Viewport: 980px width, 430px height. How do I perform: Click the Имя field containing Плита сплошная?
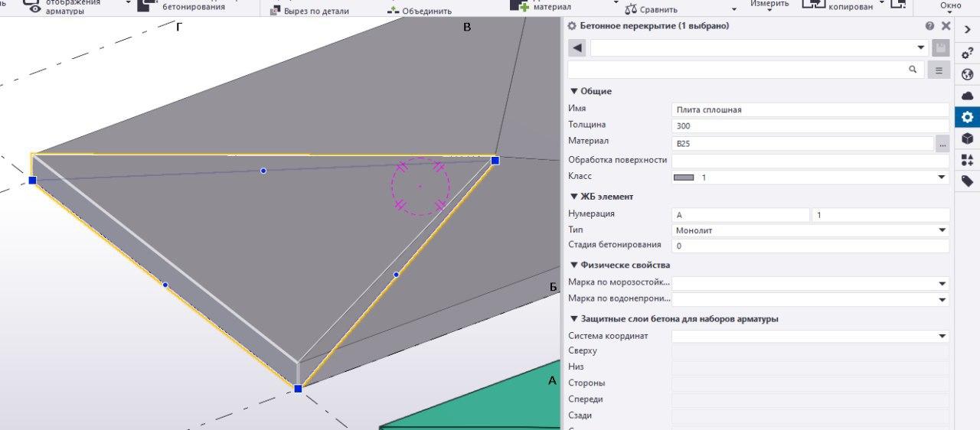810,109
